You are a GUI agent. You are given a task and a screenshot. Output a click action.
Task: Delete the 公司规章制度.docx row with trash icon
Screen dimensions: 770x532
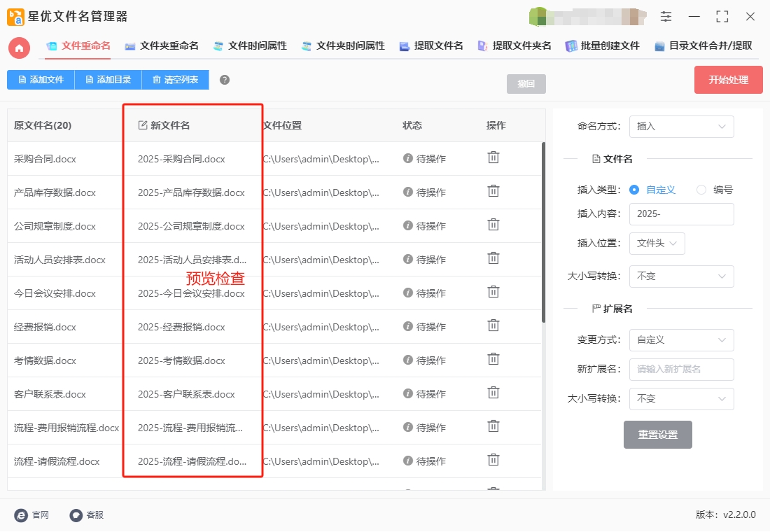(493, 225)
